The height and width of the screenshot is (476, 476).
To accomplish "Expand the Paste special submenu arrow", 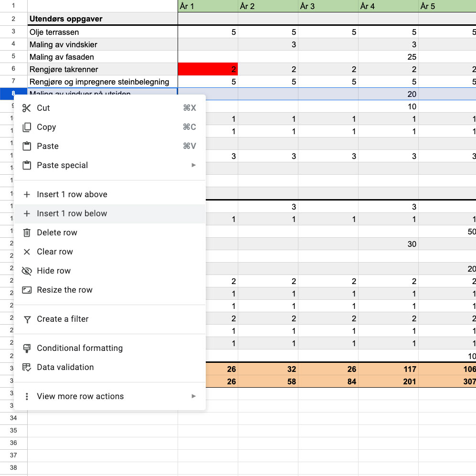I will click(x=193, y=165).
